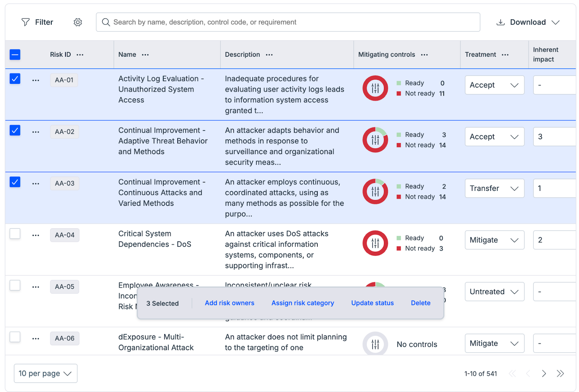Click Assign risk category bulk action
Viewport: 579px width, 392px height.
pyautogui.click(x=303, y=303)
